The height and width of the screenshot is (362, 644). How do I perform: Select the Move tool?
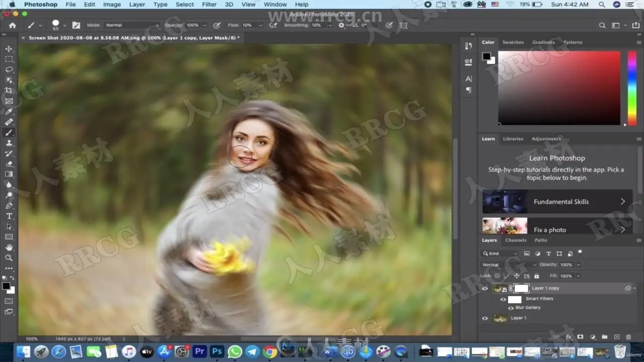click(9, 49)
